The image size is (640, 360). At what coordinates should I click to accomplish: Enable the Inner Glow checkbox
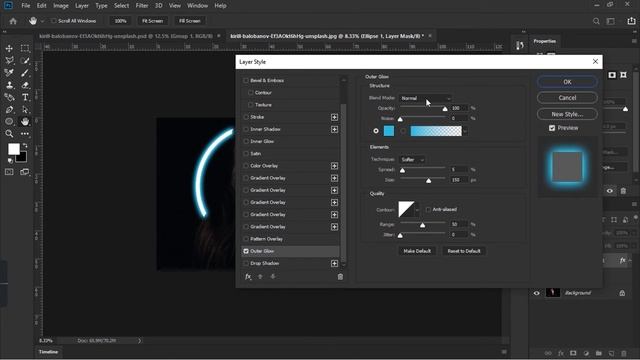tap(246, 141)
